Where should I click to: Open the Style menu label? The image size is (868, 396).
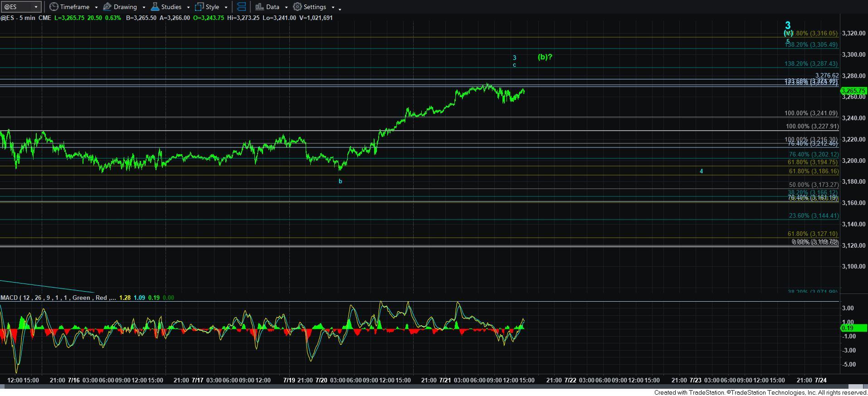(x=212, y=7)
